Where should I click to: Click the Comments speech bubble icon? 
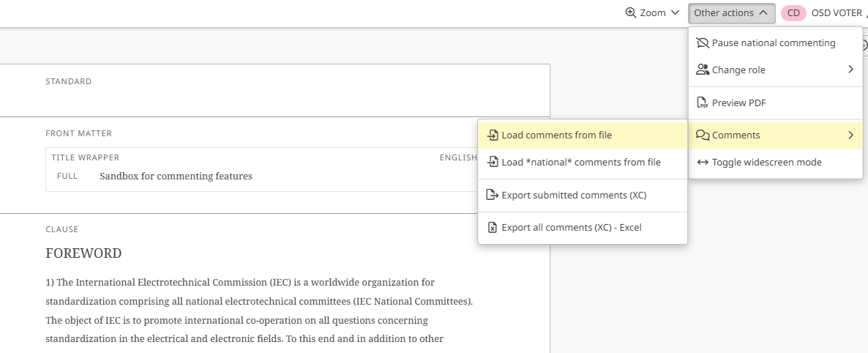pyautogui.click(x=703, y=135)
